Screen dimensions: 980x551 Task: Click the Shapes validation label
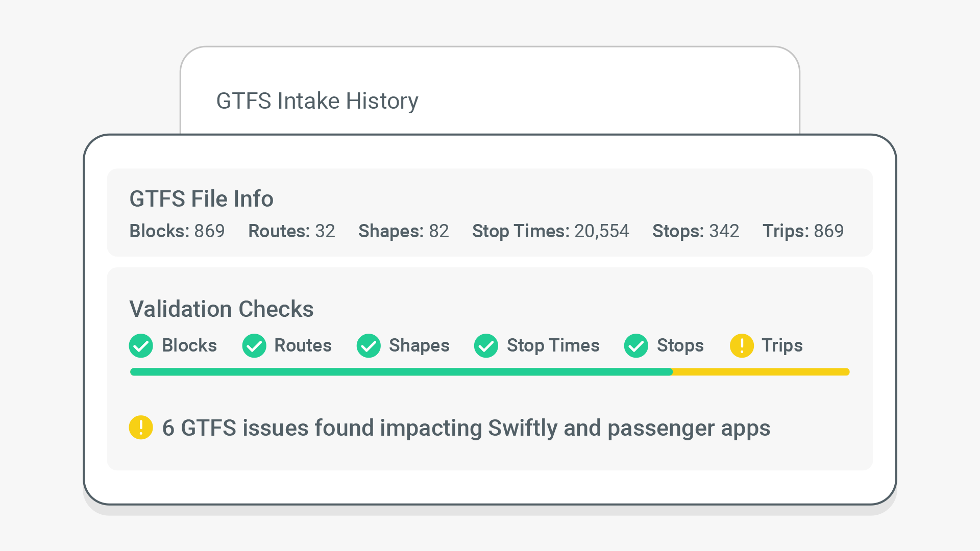(x=419, y=346)
